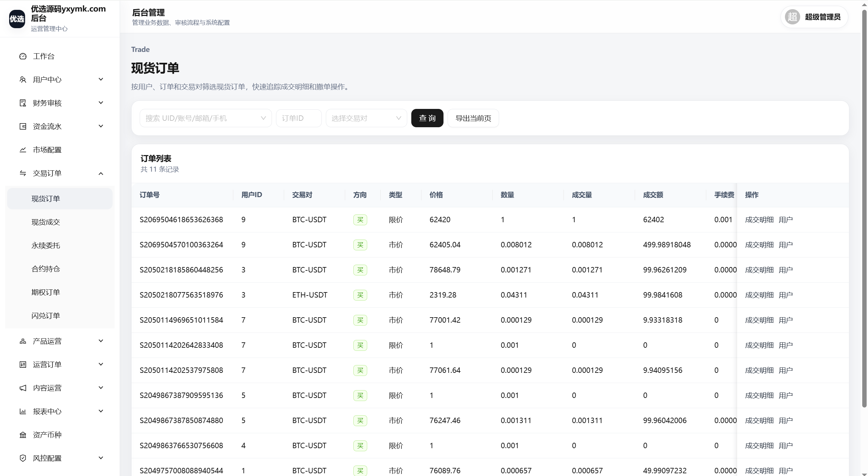This screenshot has width=868, height=476.
Task: Click the 交易订单 swap arrows icon
Action: coord(23,173)
